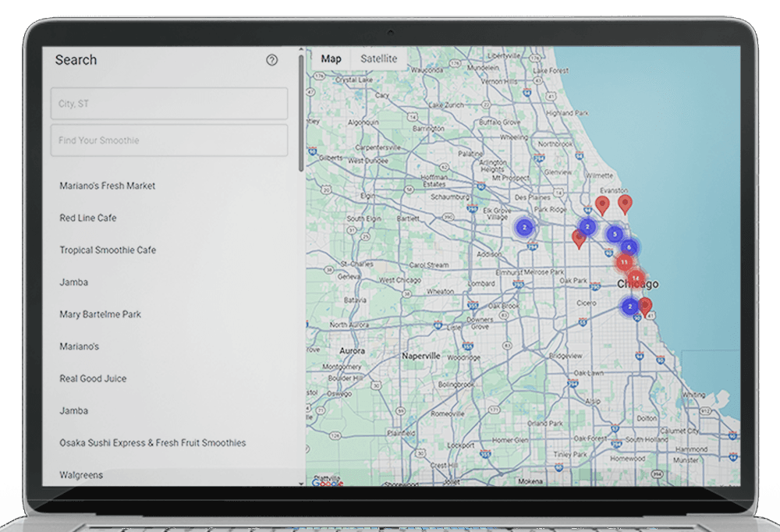The image size is (780, 532).
Task: Click the blue cluster marker labeled 5
Action: tap(615, 234)
